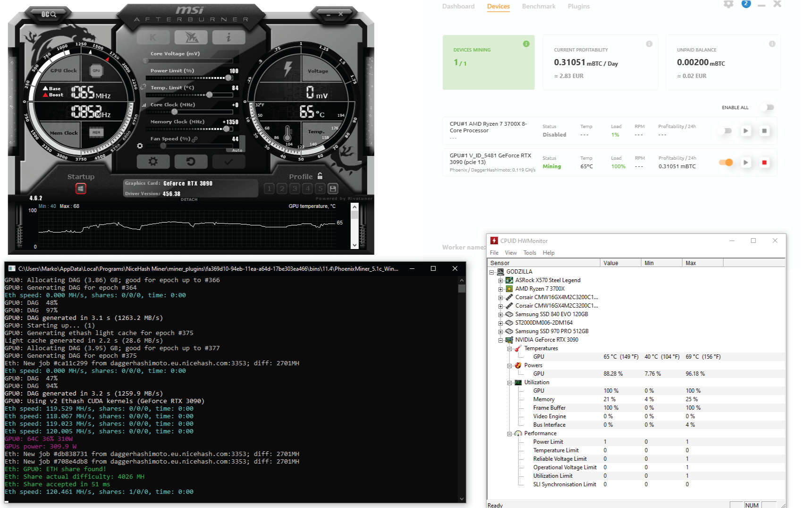
Task: Start mining on CPU#1 Ryzen row
Action: click(x=745, y=131)
